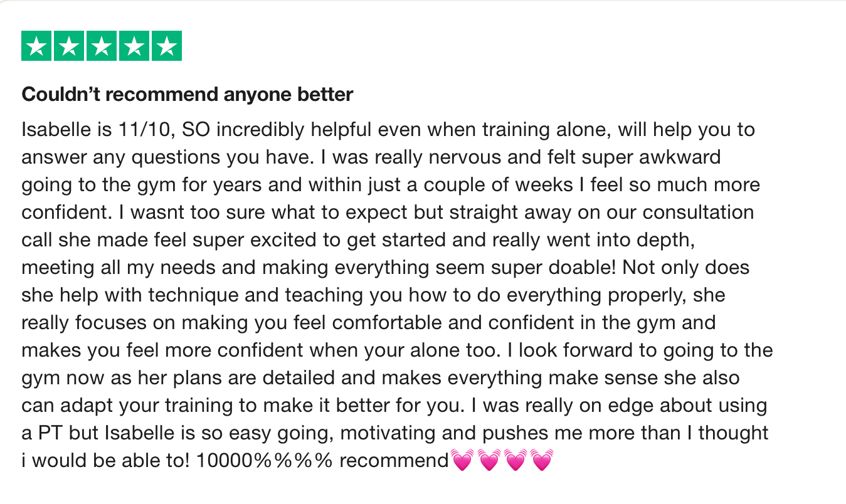
Task: Click the third pink heart emoji
Action: tap(516, 461)
